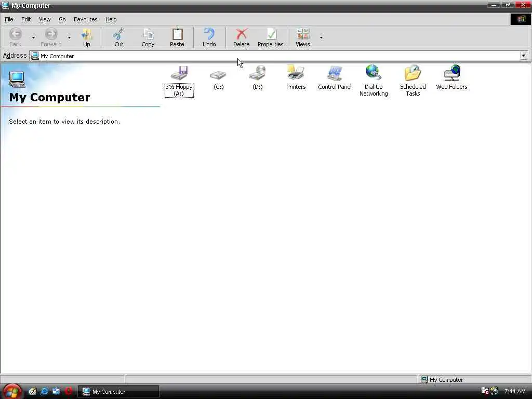The height and width of the screenshot is (399, 532).
Task: Expand the Views dropdown arrow
Action: 321,37
